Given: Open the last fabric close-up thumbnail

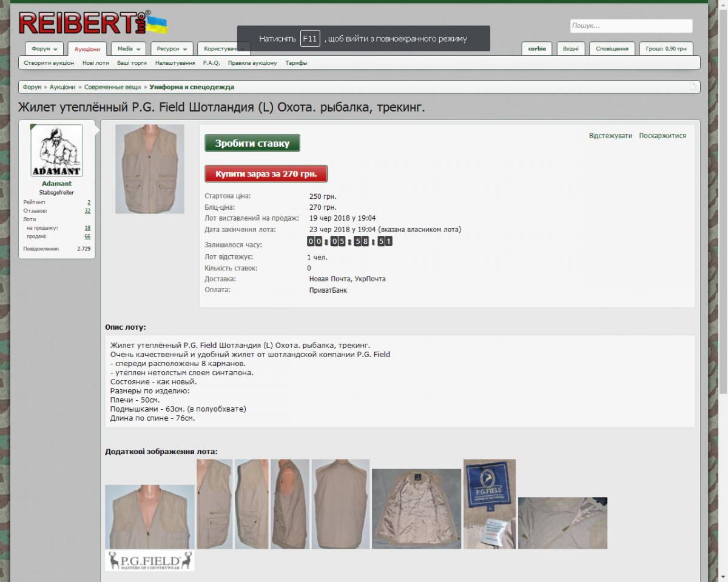Looking at the screenshot, I should tap(562, 523).
